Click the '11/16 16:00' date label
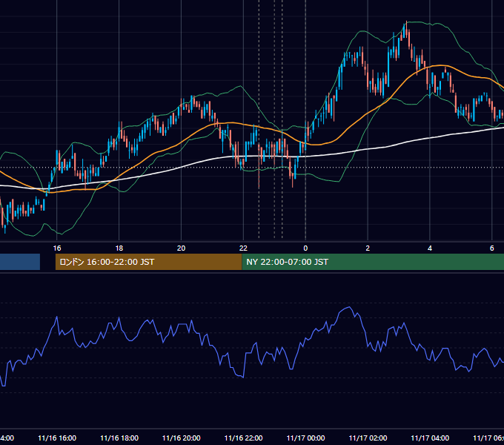This screenshot has height=445, width=504. pyautogui.click(x=57, y=438)
